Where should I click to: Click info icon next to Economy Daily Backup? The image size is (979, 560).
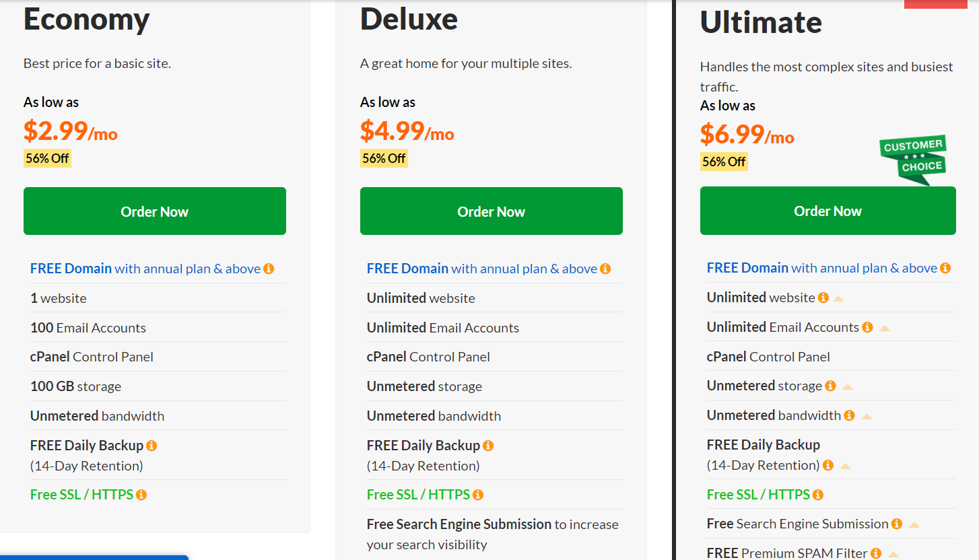click(x=151, y=446)
